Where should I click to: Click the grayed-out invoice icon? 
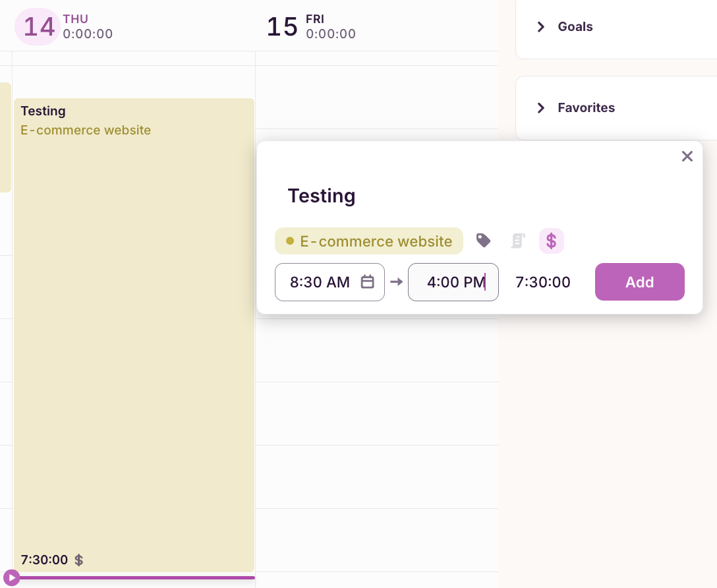[518, 241]
